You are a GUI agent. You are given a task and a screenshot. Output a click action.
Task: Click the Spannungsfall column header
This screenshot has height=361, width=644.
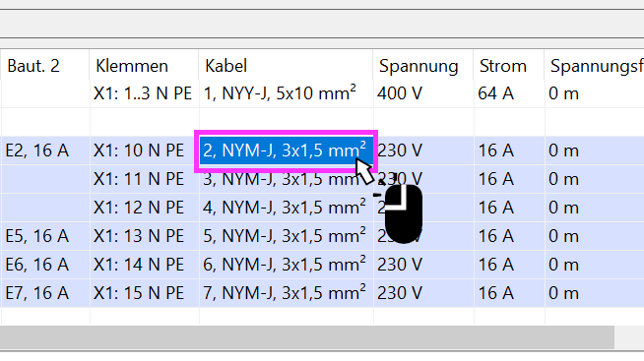pos(595,66)
